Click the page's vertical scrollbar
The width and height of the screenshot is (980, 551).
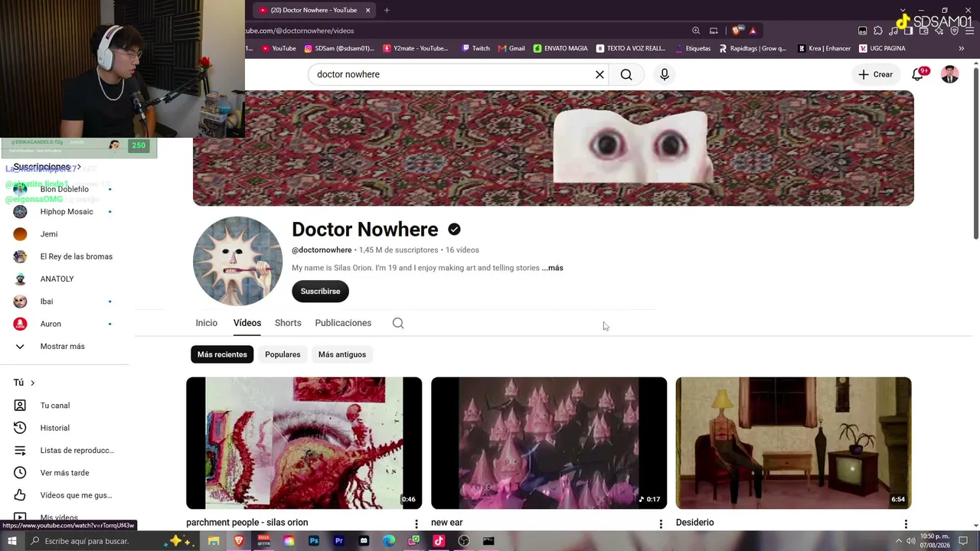[976, 153]
